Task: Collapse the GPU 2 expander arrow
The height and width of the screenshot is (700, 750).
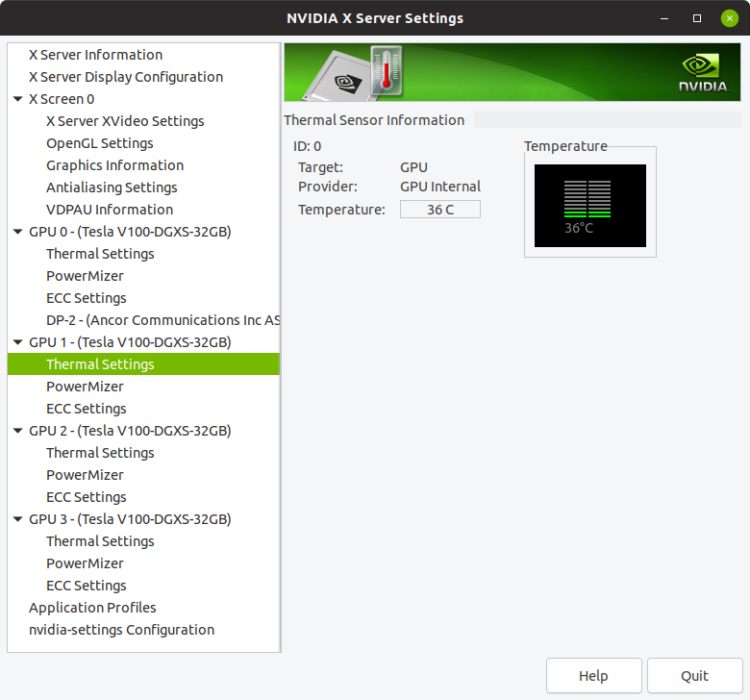Action: coord(18,431)
